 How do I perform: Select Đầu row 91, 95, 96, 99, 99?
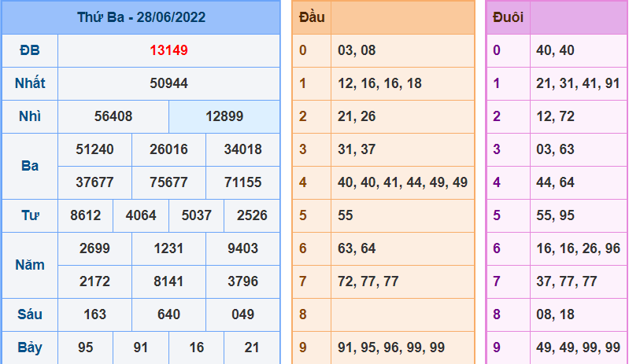pos(391,347)
